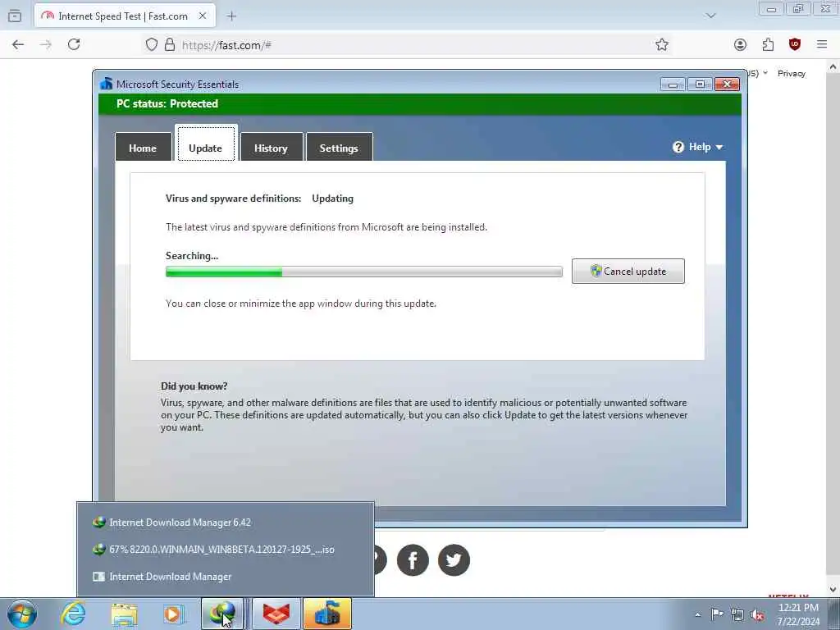The height and width of the screenshot is (630, 840).
Task: Expand the Help dropdown menu
Action: coord(697,147)
